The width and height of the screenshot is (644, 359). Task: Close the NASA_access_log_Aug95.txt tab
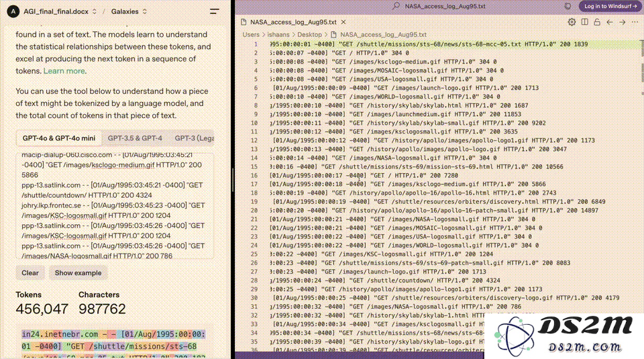coord(343,22)
